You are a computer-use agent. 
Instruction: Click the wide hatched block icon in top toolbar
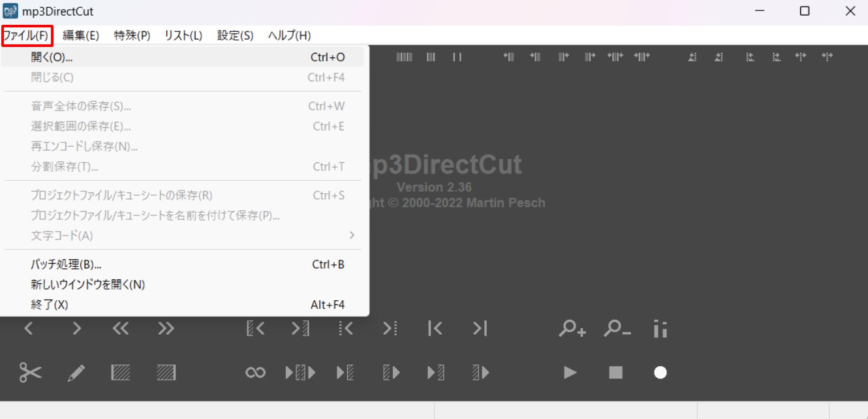[x=405, y=57]
